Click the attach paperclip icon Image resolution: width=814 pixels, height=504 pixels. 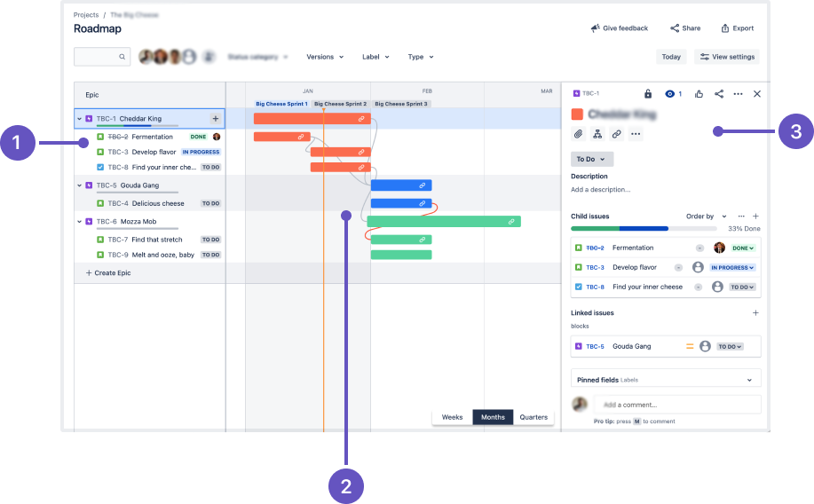point(578,135)
